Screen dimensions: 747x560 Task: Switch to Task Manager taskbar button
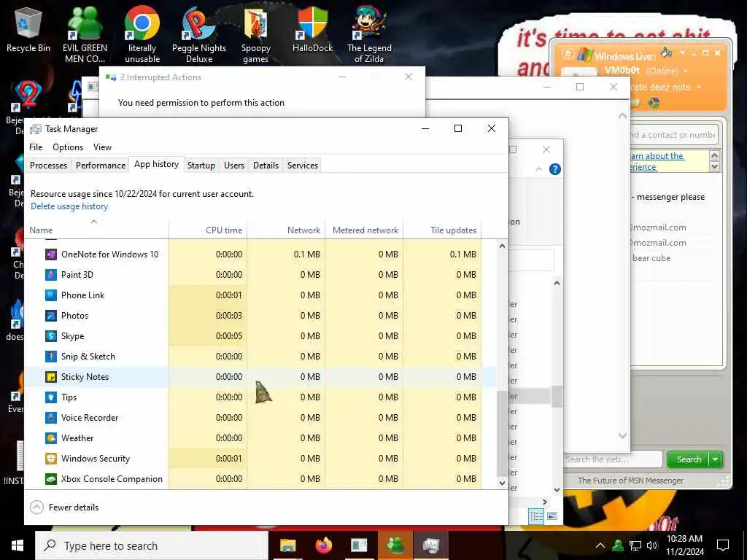430,545
